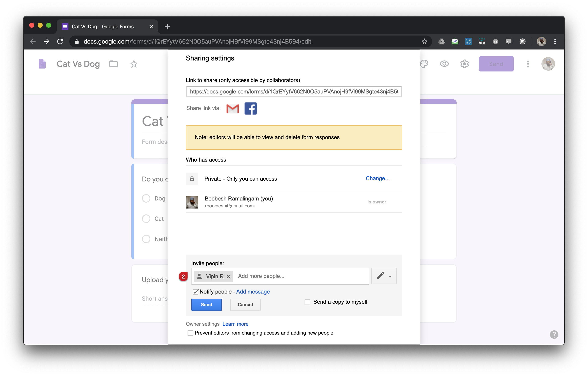The image size is (588, 376).
Task: Expand the pencil edit-permission dropdown
Action: [384, 276]
